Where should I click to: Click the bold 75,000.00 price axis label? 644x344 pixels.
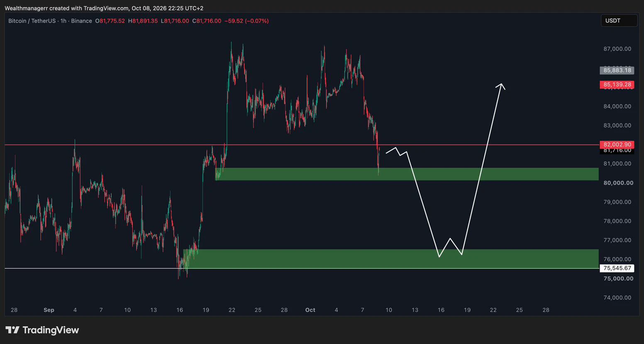pyautogui.click(x=618, y=278)
